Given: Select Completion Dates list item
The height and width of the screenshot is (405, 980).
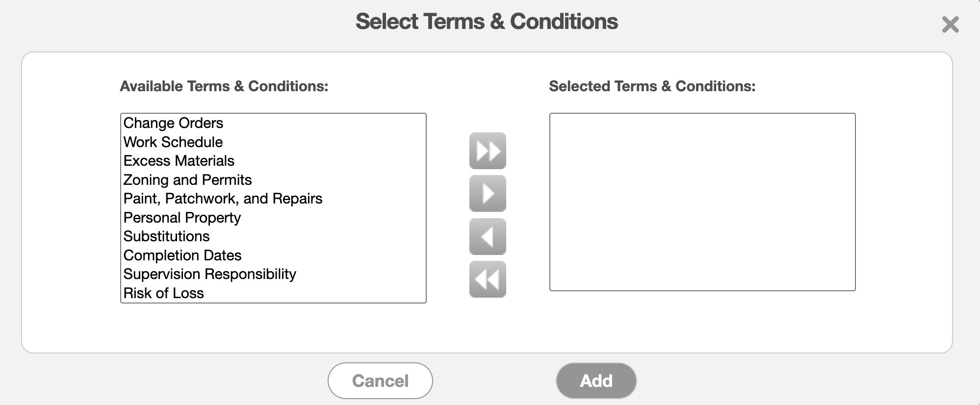Looking at the screenshot, I should [182, 255].
